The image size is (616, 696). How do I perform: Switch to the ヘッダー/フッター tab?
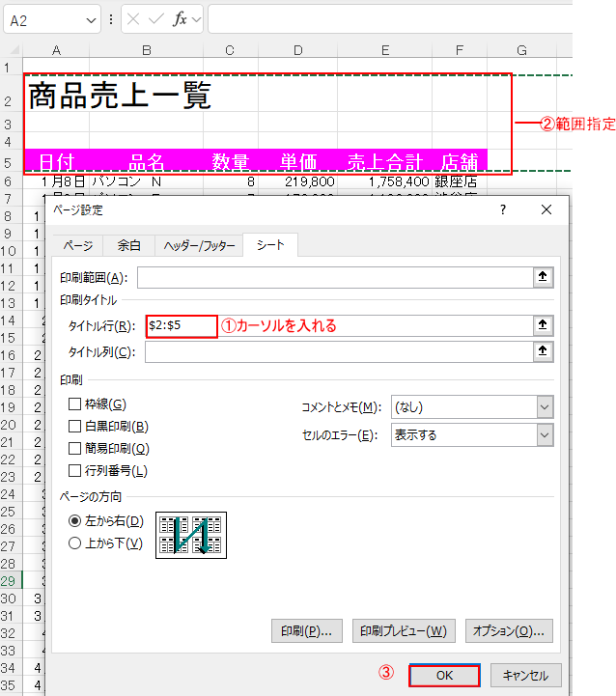(x=199, y=245)
